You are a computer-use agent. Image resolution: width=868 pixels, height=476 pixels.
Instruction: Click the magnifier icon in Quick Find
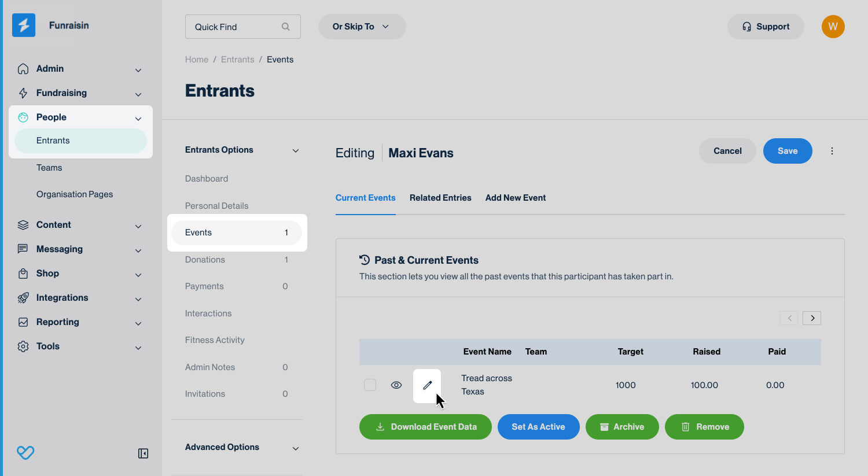point(285,27)
